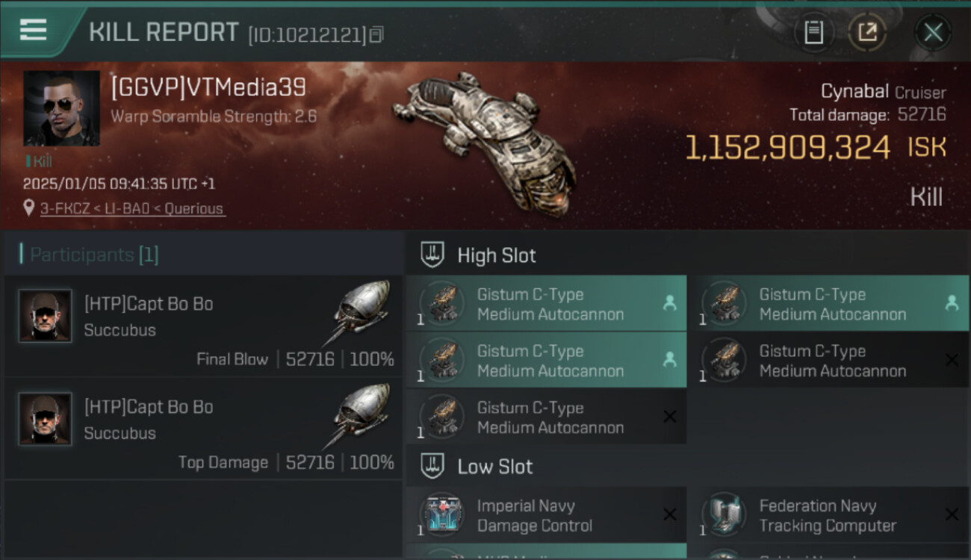Open the clipboard notes icon
The width and height of the screenshot is (971, 560).
[x=813, y=32]
